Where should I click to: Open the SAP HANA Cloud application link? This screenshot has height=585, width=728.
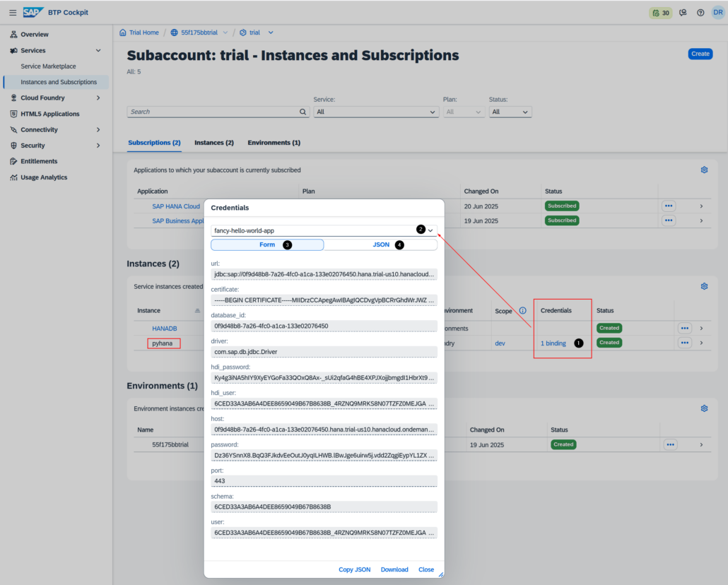176,206
